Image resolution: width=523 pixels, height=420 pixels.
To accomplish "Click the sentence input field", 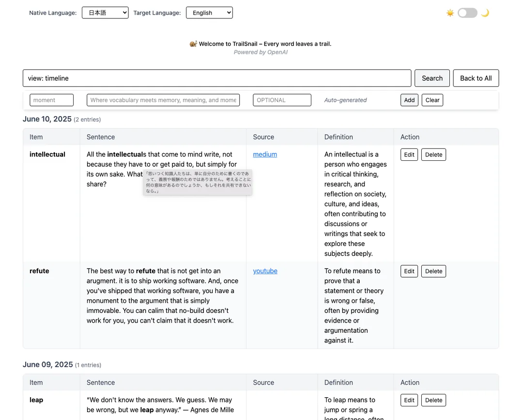I will [163, 100].
